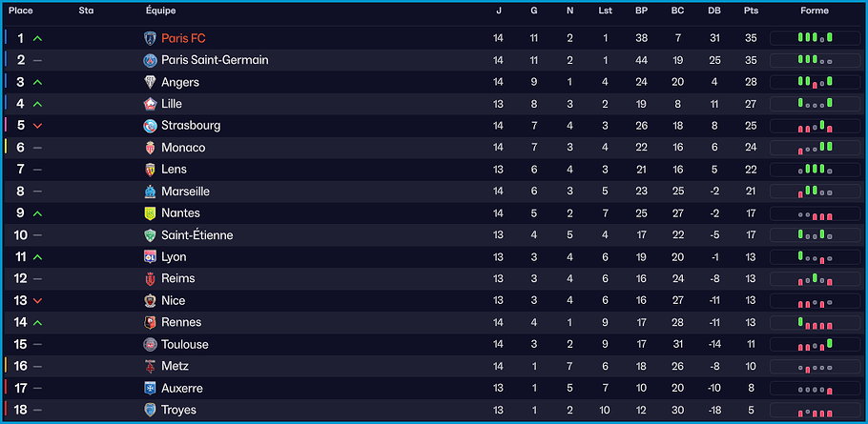Viewport: 868px width, 424px height.
Task: Click Paris FC's form indicator bars
Action: pos(815,38)
